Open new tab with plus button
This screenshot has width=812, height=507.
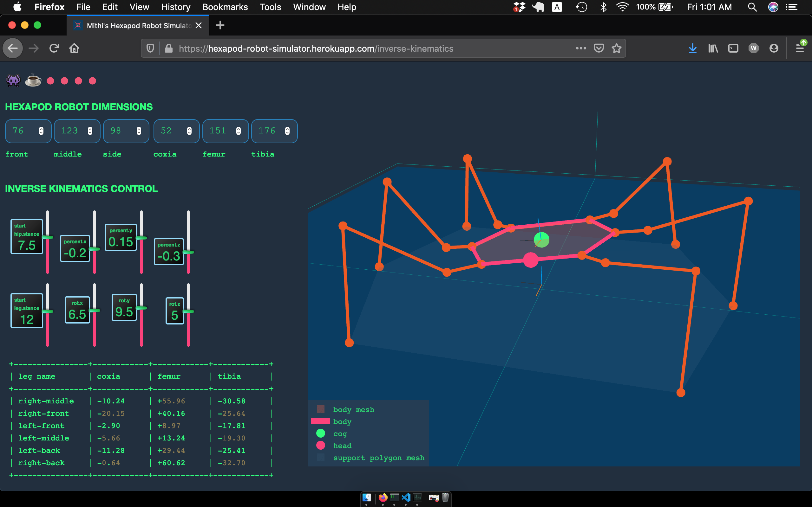[x=220, y=25]
